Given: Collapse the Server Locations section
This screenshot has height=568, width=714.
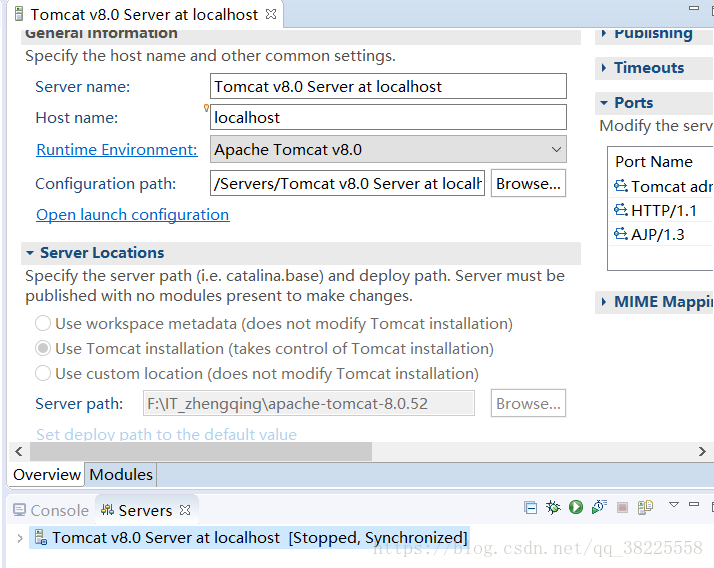Looking at the screenshot, I should point(30,253).
